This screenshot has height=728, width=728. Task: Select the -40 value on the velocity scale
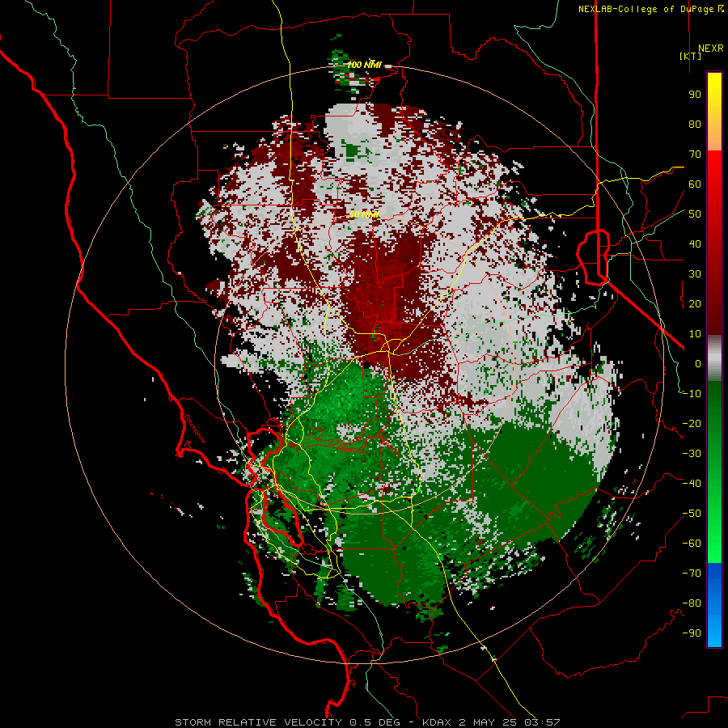coord(692,484)
